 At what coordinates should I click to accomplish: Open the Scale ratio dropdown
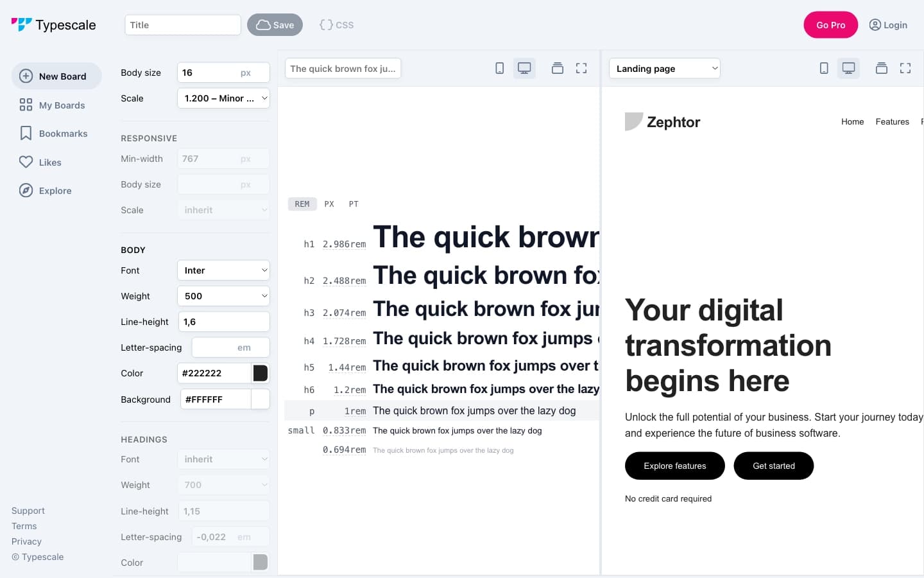pyautogui.click(x=223, y=98)
